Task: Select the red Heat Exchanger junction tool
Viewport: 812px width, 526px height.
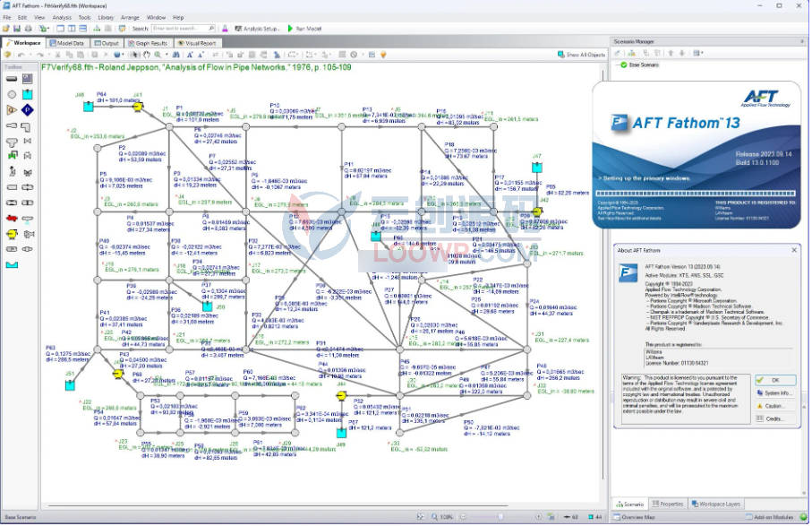Action: [x=12, y=218]
